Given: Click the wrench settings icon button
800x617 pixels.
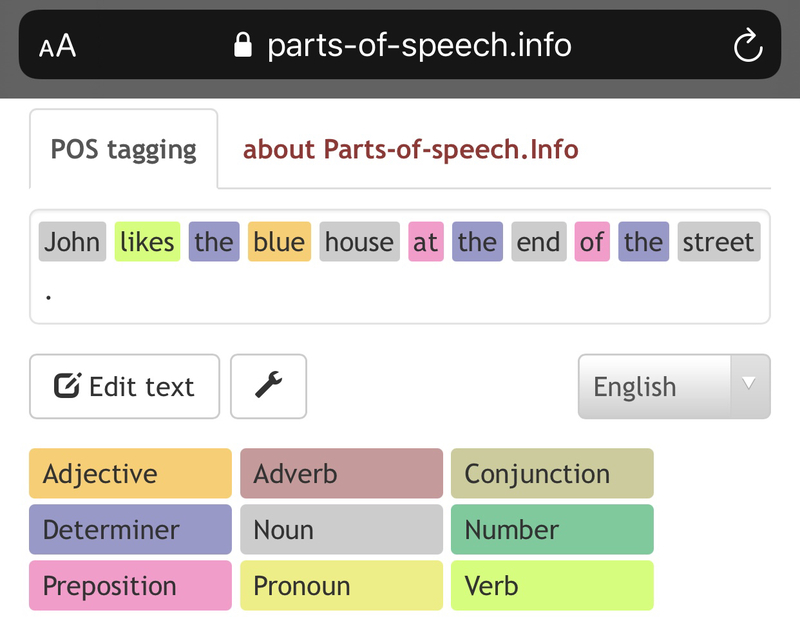Looking at the screenshot, I should coord(268,386).
